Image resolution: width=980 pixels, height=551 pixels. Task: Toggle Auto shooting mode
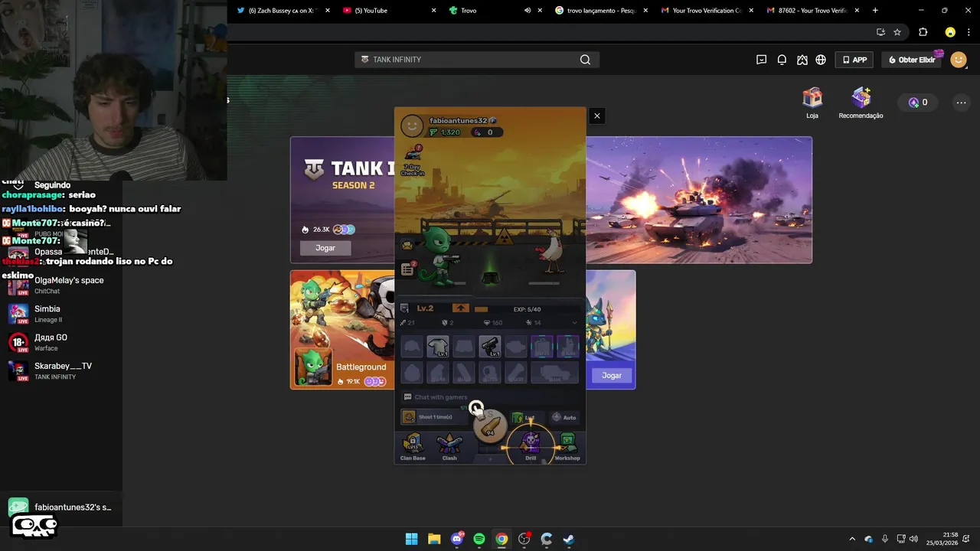point(564,417)
